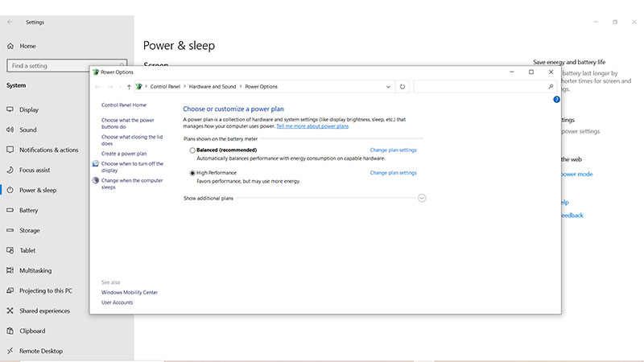
Task: Open recent locations dropdown arrow near navigation
Action: pyautogui.click(x=120, y=87)
